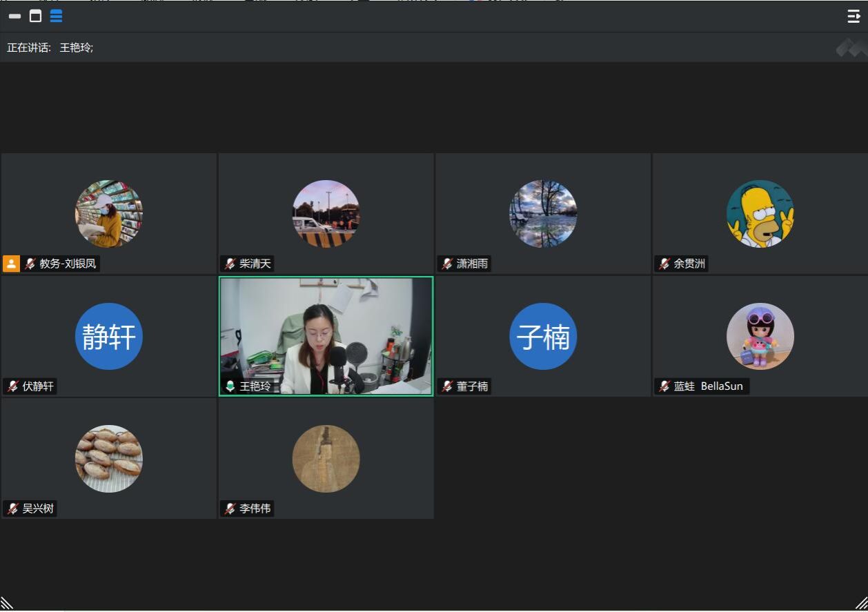
Task: Click the orange host badge beside 教务-刘银凤
Action: tap(11, 264)
